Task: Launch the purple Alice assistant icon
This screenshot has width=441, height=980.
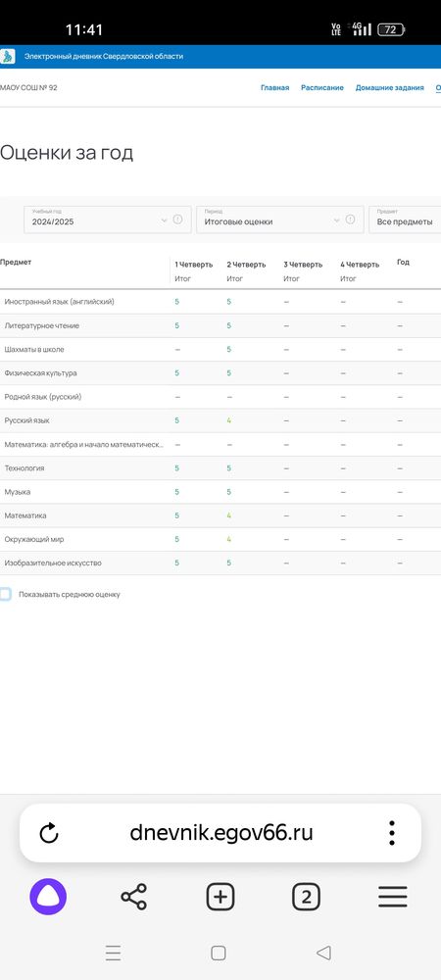Action: pos(48,897)
